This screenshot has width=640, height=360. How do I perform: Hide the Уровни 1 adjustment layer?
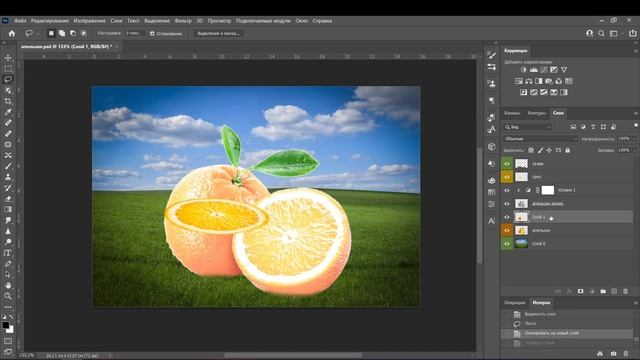tap(507, 190)
